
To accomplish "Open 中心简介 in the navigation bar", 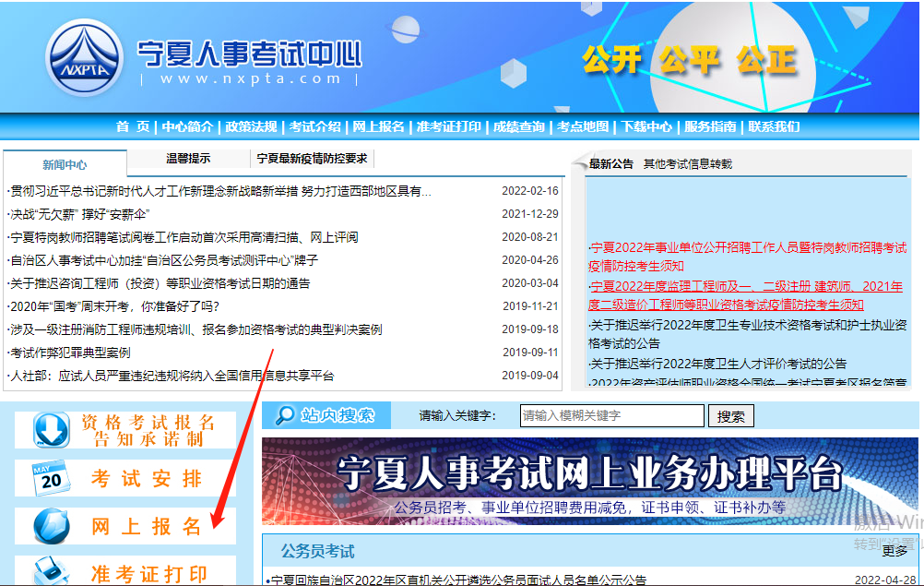I will click(187, 126).
